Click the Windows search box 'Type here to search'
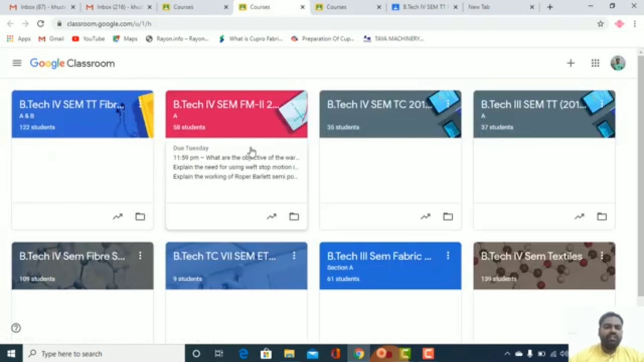 103,353
